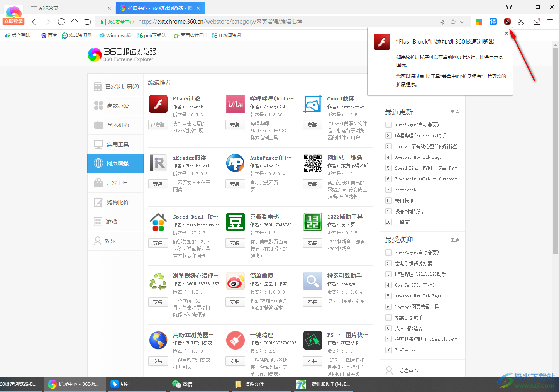
Task: Open 雷电手机资源搜索 in 最受欢迎 list
Action: tap(413, 263)
